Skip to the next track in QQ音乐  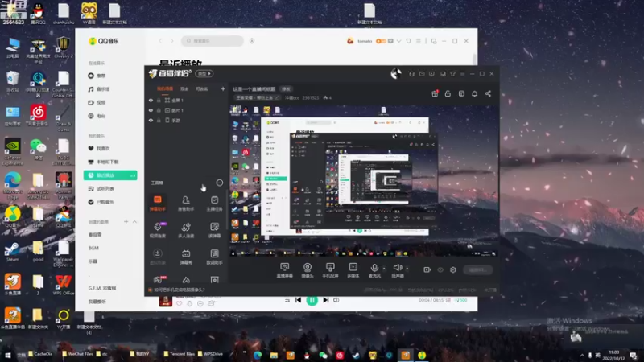[326, 300]
